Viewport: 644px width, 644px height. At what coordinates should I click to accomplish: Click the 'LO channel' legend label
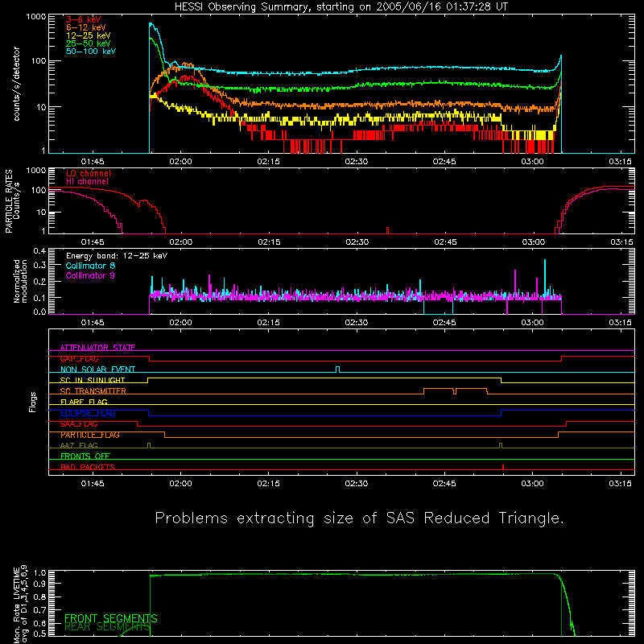tap(89, 173)
